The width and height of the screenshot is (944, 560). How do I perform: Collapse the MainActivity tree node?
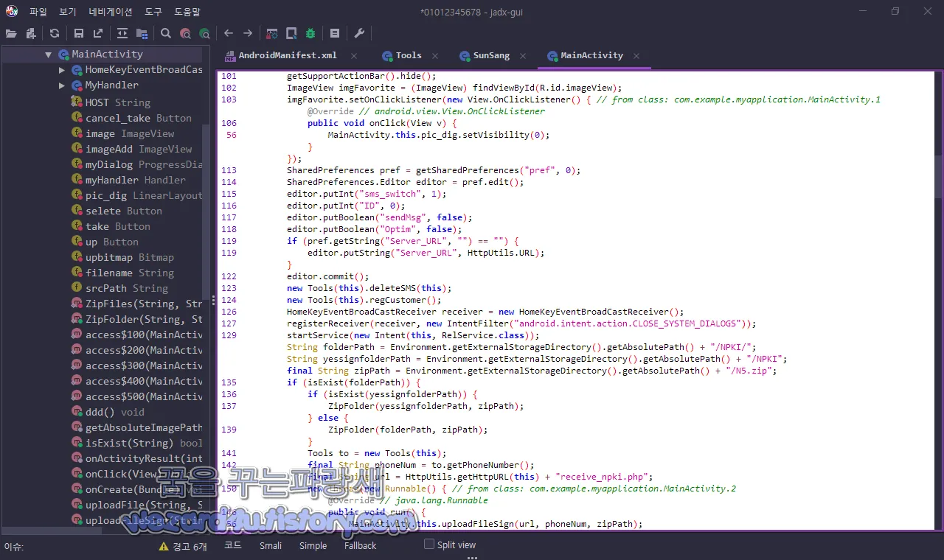coord(48,55)
